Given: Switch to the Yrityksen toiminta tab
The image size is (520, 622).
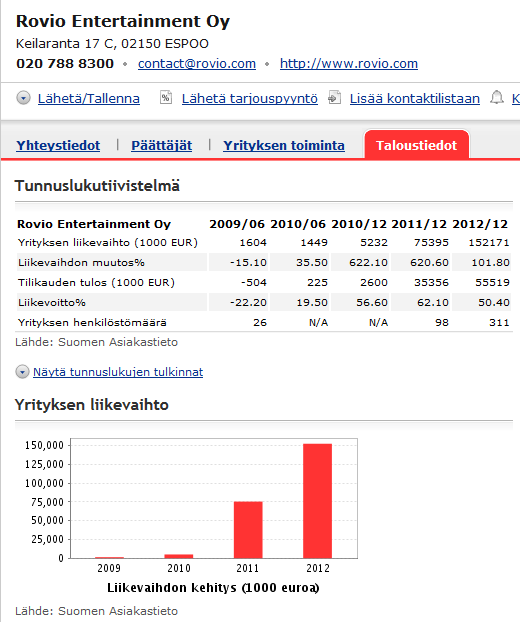Looking at the screenshot, I should pyautogui.click(x=284, y=145).
